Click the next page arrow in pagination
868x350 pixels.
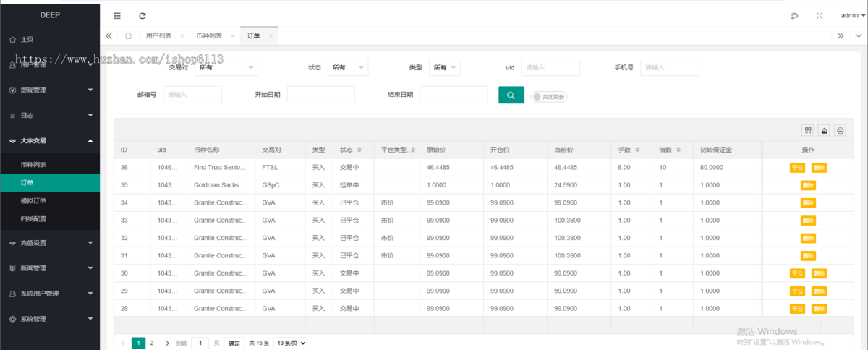(x=167, y=343)
